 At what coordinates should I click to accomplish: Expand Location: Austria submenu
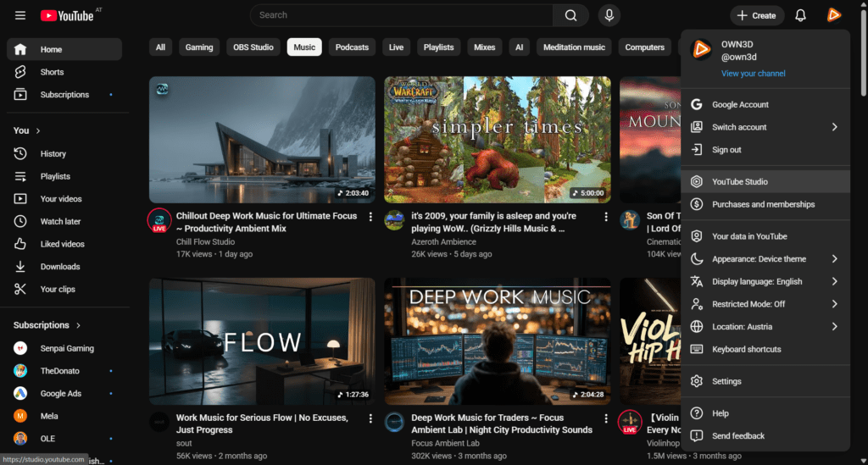(765, 326)
